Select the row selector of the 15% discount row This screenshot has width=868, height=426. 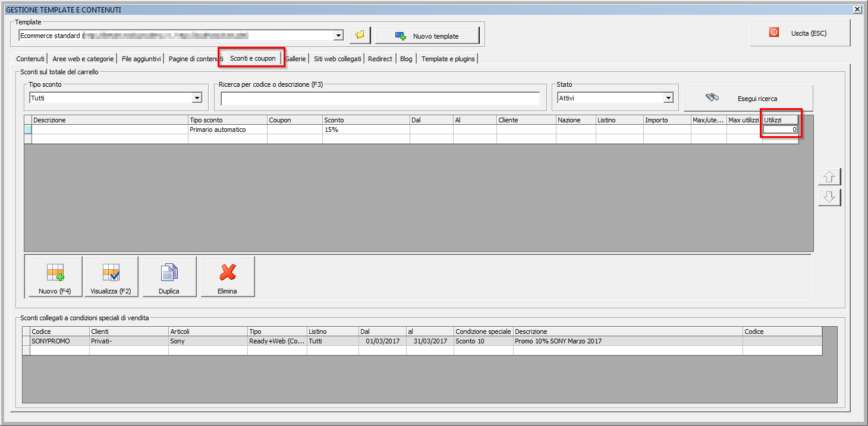point(28,130)
